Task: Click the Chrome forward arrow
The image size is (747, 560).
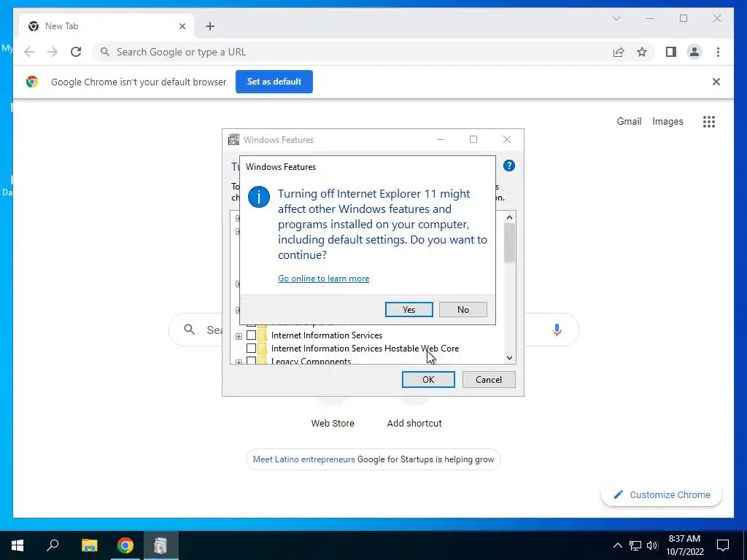Action: pos(52,52)
